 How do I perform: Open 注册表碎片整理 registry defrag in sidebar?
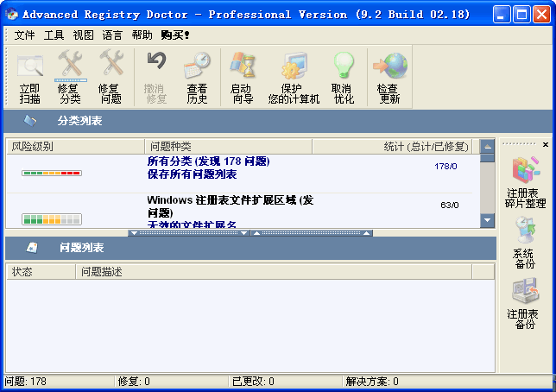526,181
